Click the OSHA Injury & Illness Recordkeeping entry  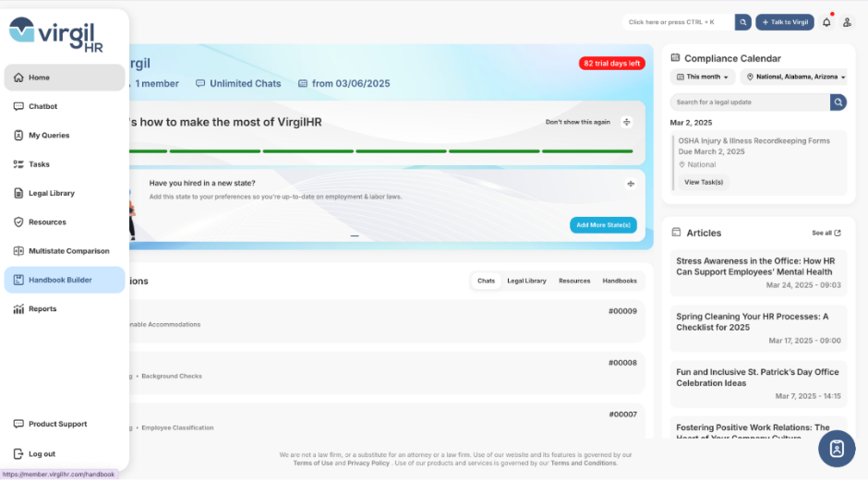tap(759, 162)
